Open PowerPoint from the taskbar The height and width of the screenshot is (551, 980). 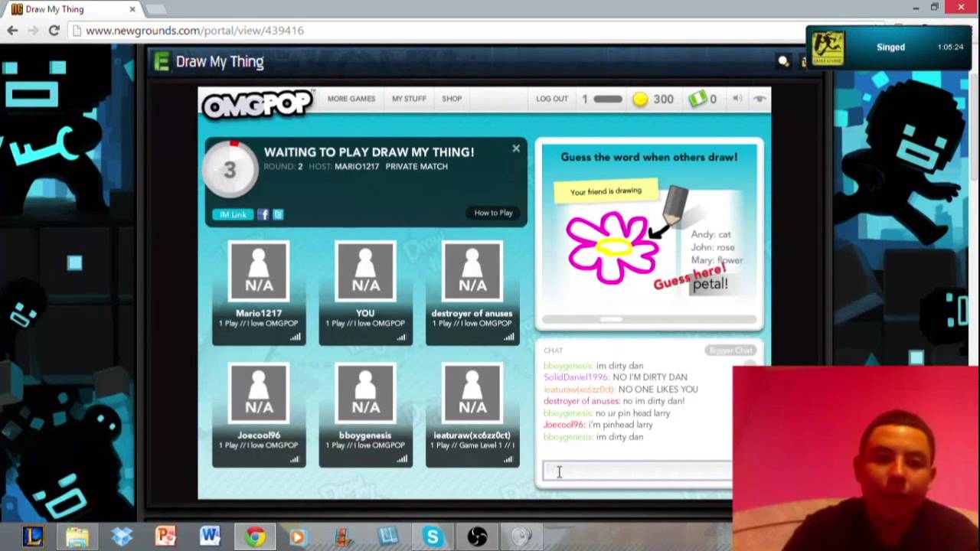[165, 536]
